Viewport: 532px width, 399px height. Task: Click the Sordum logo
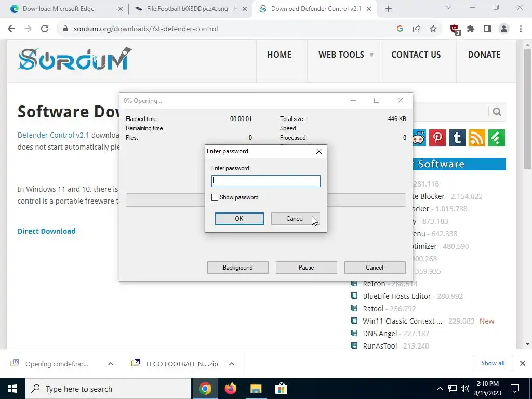[74, 59]
